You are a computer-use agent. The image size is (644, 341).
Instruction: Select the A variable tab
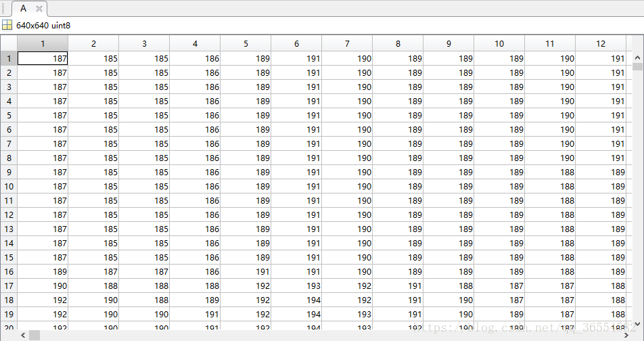point(28,9)
